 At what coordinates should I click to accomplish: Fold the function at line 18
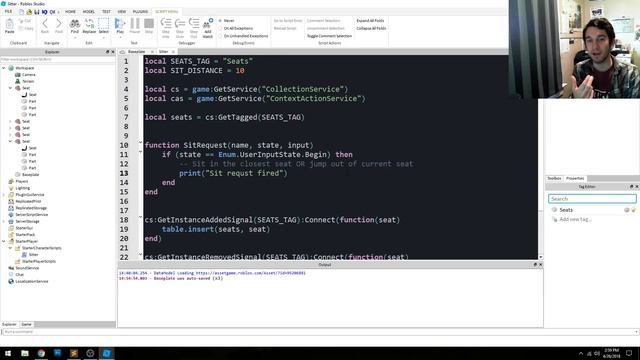coord(140,217)
